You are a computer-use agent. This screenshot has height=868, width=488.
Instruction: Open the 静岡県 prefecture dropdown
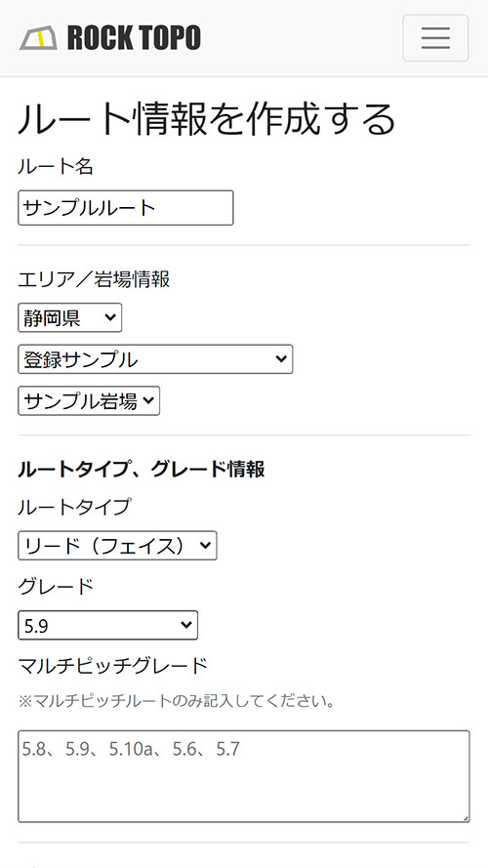pos(69,317)
